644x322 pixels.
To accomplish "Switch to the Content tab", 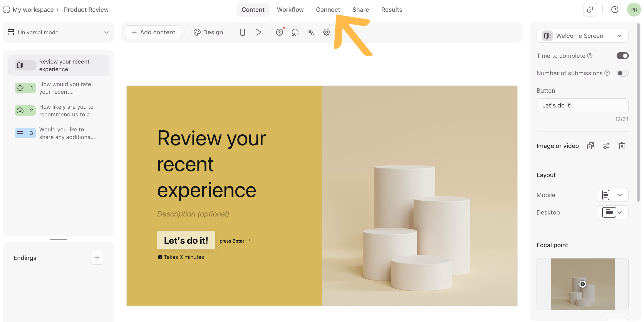I will (253, 10).
